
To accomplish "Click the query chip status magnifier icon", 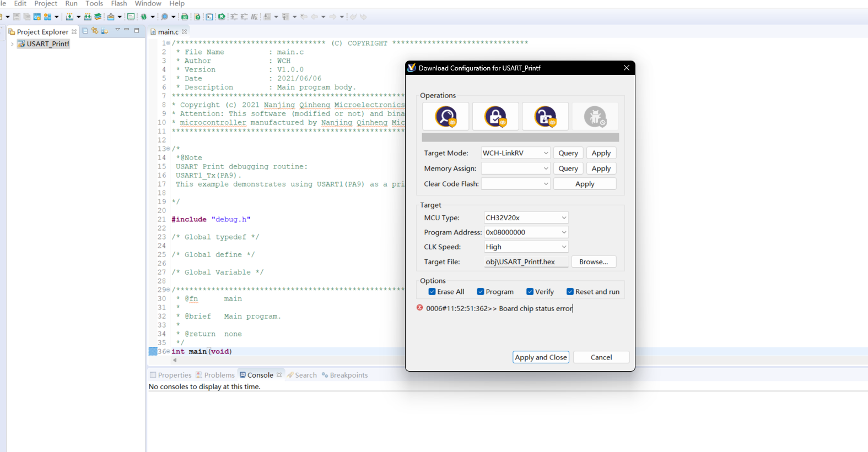I will pos(446,116).
